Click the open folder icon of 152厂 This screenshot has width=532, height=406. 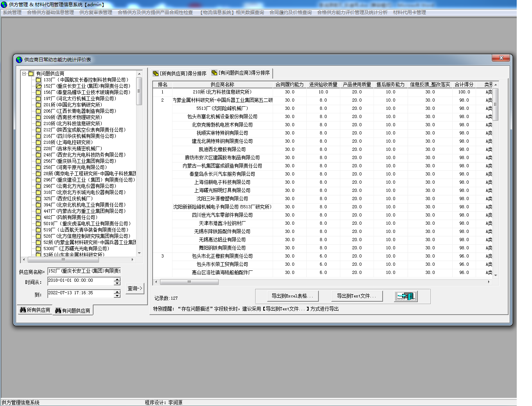point(38,86)
